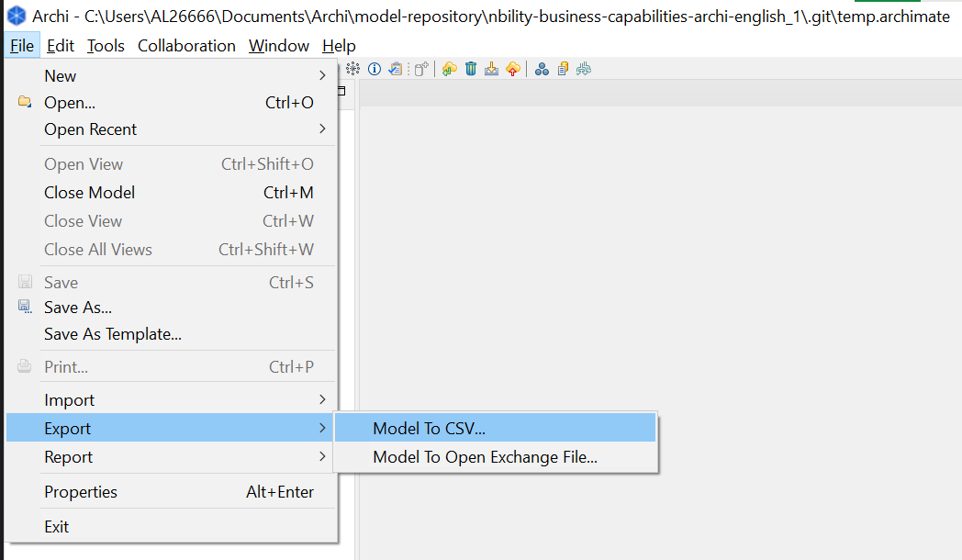Open the Collaboration menu
The height and width of the screenshot is (560, 962).
click(186, 45)
